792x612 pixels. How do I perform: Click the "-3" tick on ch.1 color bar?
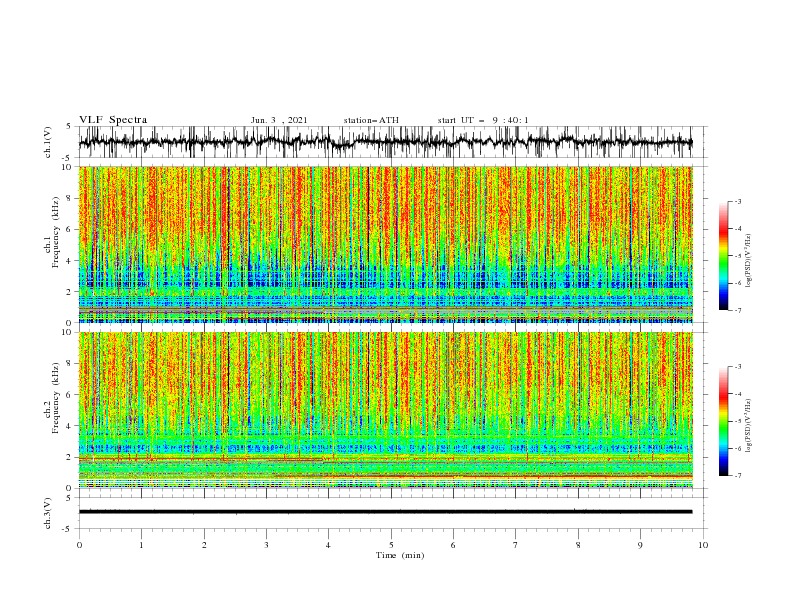pyautogui.click(x=737, y=201)
